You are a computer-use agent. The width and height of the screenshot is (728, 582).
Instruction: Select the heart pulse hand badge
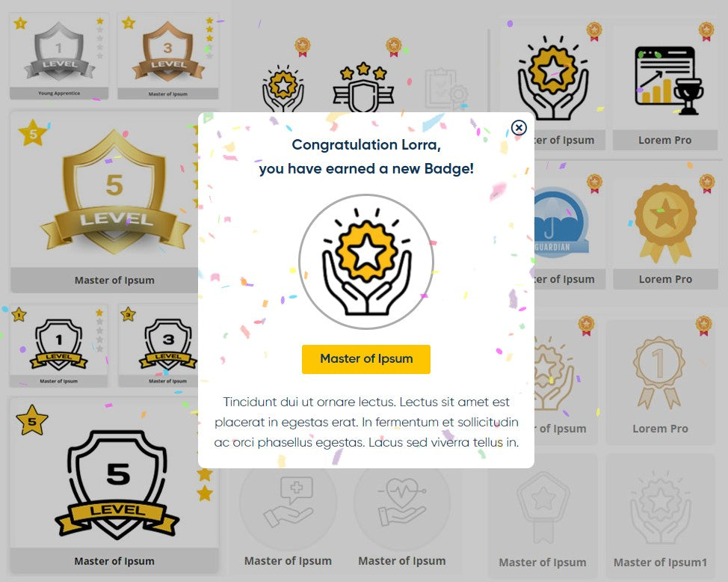point(401,503)
